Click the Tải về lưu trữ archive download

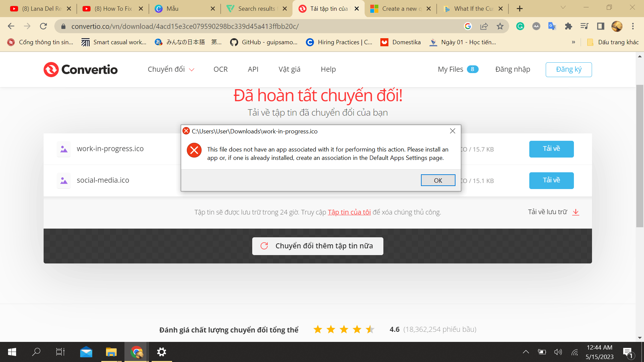(553, 212)
